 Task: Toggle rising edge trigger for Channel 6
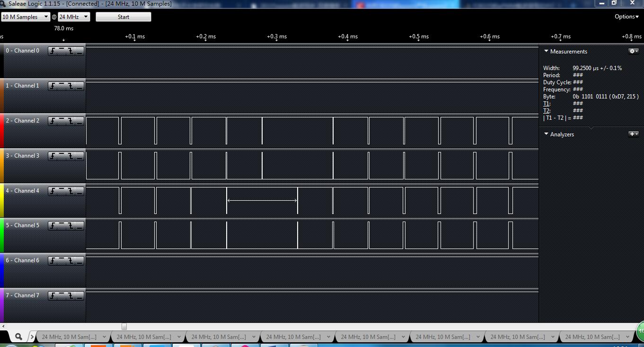click(x=52, y=261)
